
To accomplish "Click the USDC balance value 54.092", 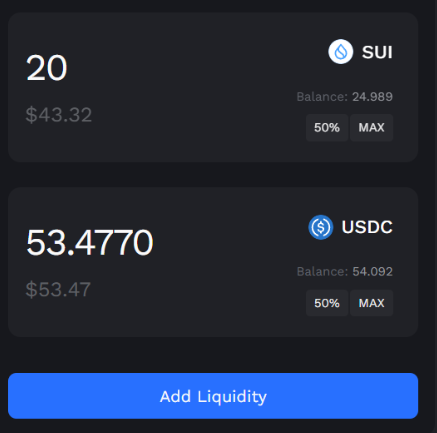I will coord(372,272).
